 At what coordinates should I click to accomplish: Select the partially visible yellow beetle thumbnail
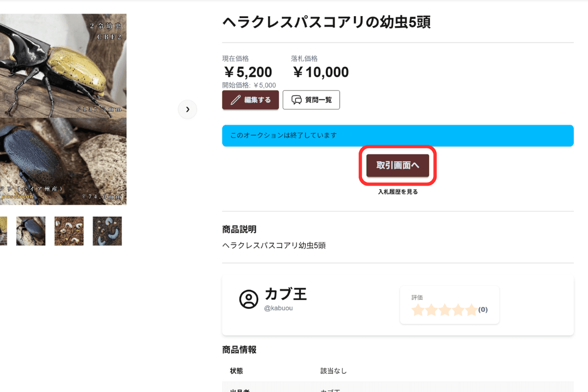tap(3, 231)
